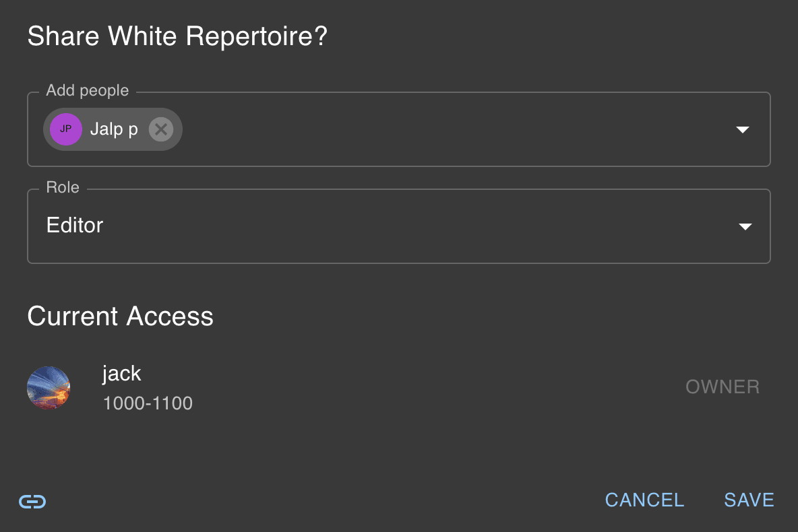Click jack's profile picture
The image size is (798, 532).
(49, 388)
